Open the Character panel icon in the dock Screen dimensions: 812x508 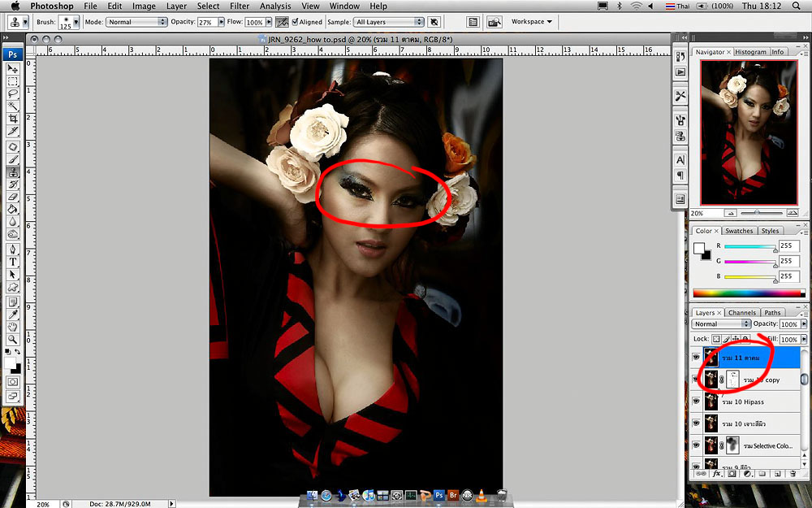click(x=680, y=159)
